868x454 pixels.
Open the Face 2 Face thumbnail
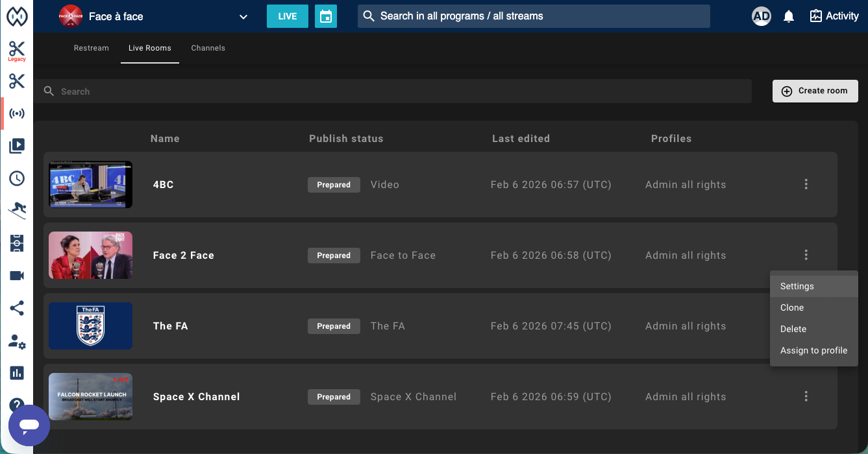coord(91,255)
